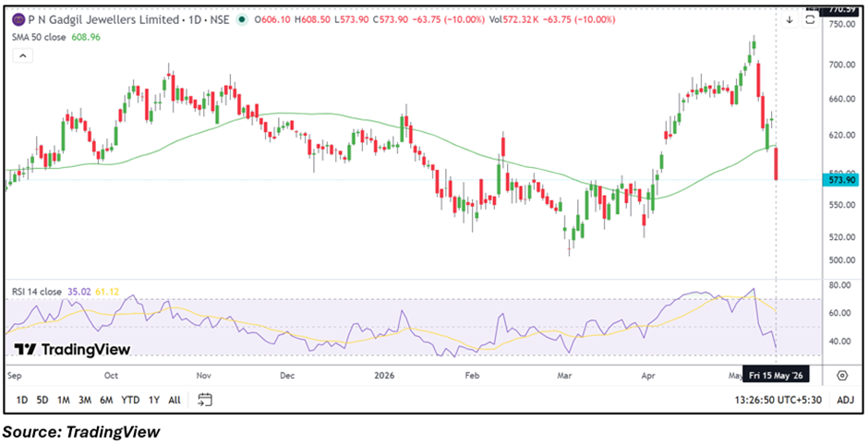The height and width of the screenshot is (445, 868).
Task: Select the 1D time range
Action: [x=21, y=400]
